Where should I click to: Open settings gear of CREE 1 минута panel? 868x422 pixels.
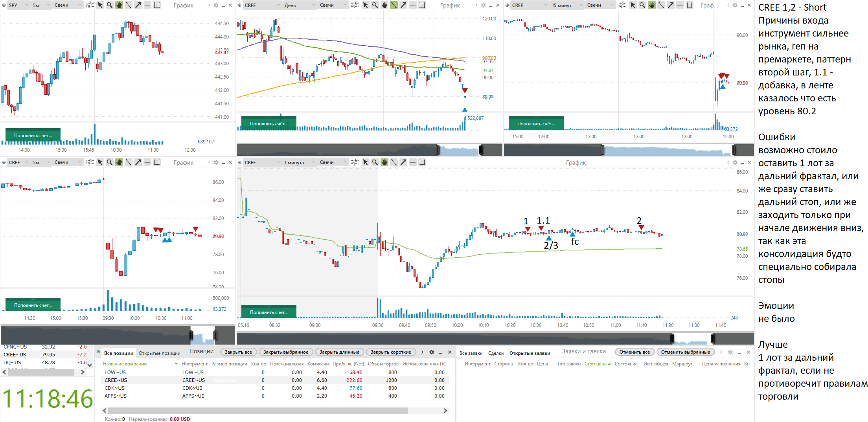[x=735, y=162]
